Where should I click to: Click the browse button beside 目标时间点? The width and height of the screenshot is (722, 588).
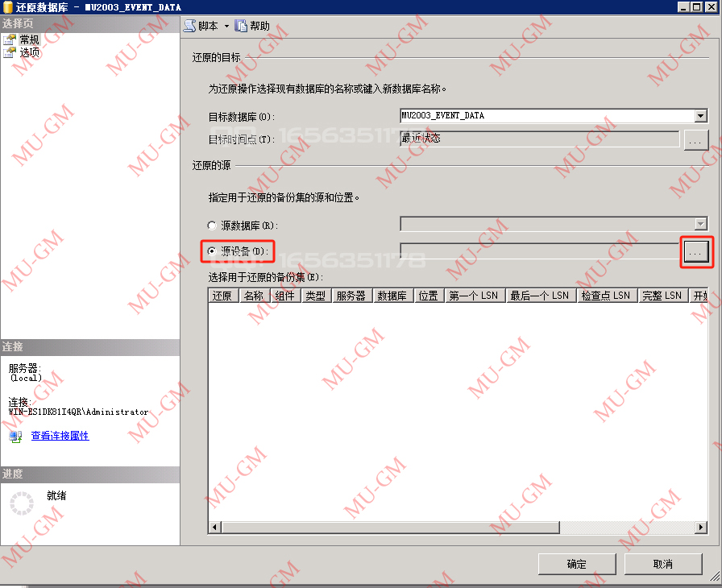pos(696,139)
